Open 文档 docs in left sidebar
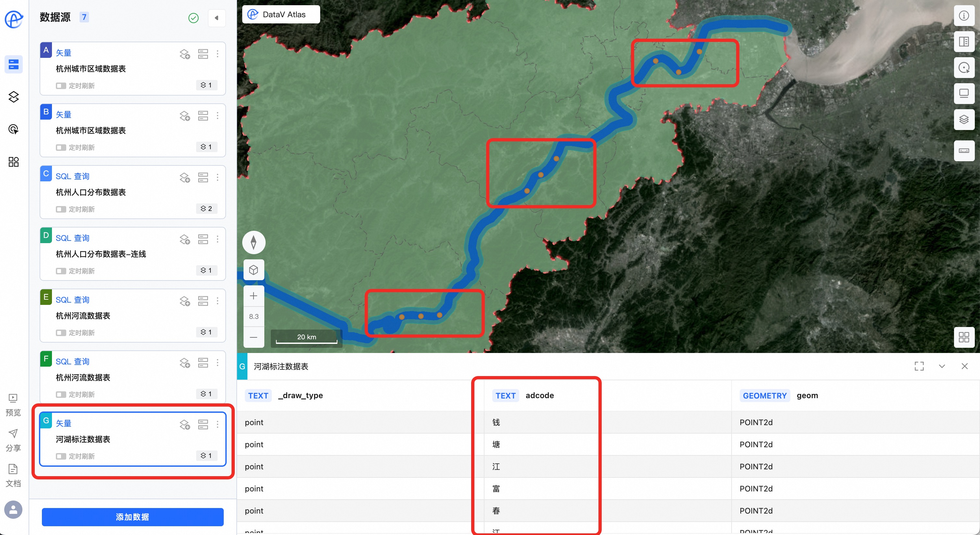This screenshot has height=535, width=980. point(13,475)
